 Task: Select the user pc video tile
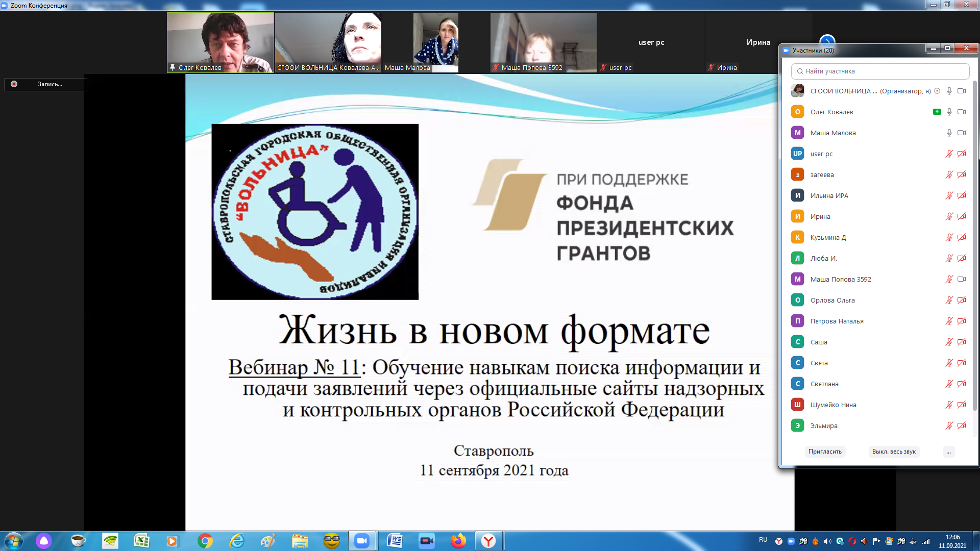(x=651, y=42)
